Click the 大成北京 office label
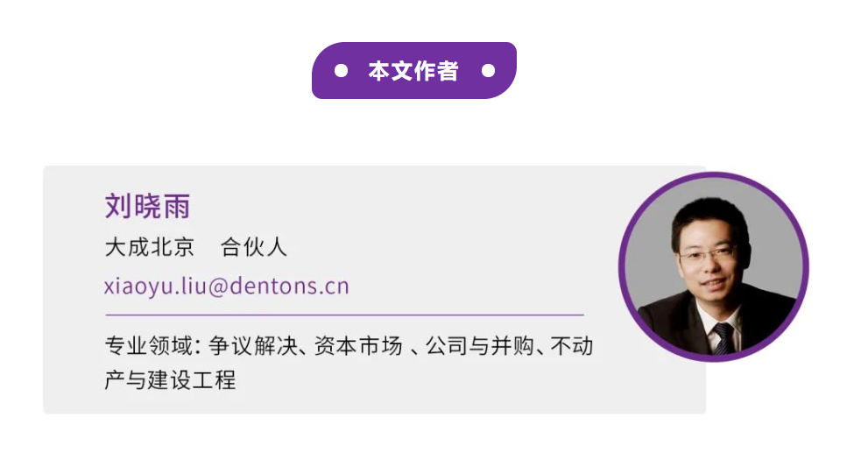 click(150, 247)
